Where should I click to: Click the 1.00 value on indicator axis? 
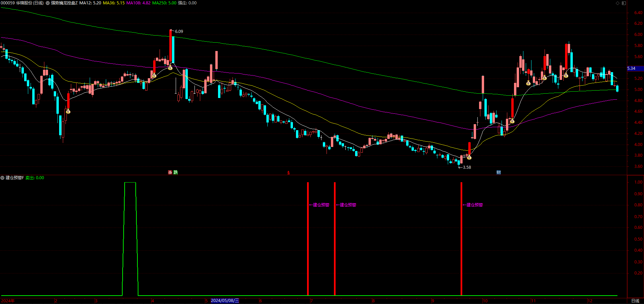(638, 182)
